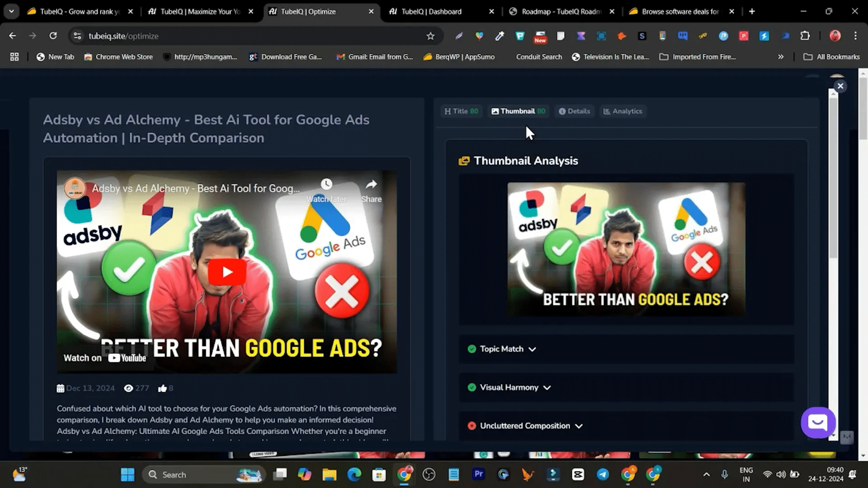Open Telegram from the taskbar
The image size is (868, 488).
(603, 474)
